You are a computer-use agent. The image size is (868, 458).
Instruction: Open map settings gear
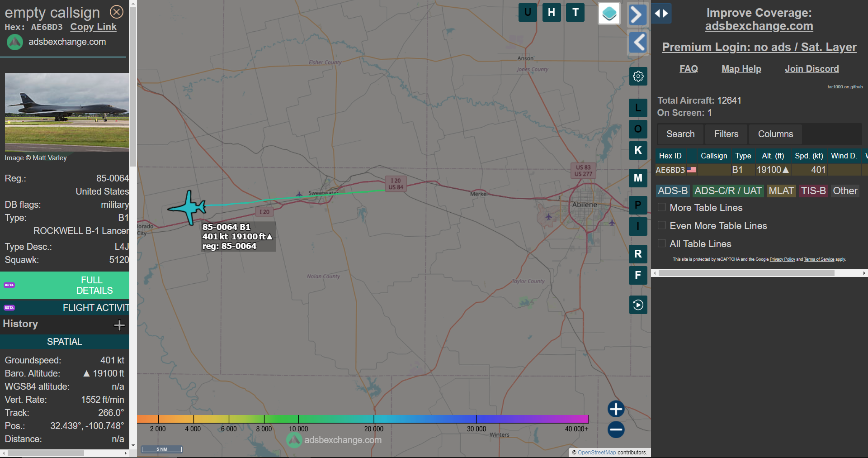click(638, 76)
